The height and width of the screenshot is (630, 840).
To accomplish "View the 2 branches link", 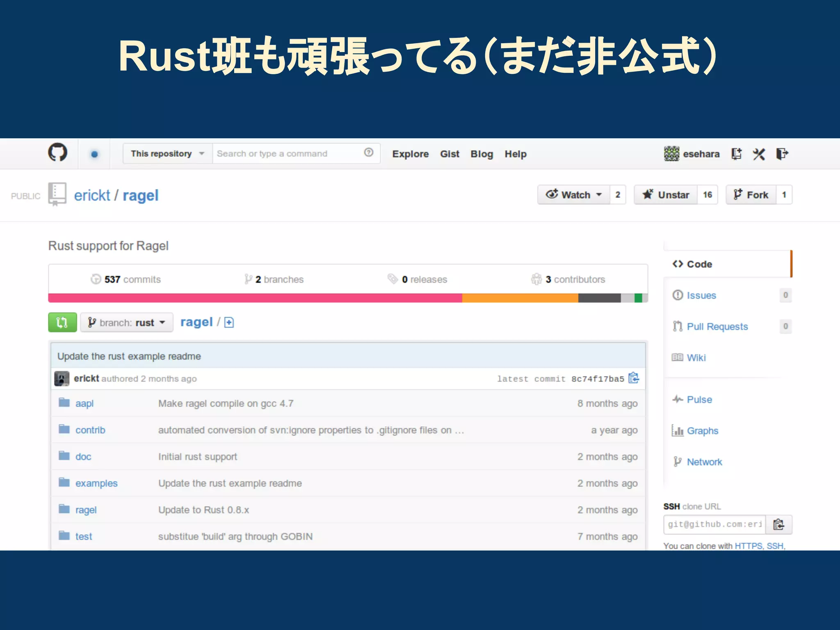I will click(x=274, y=279).
